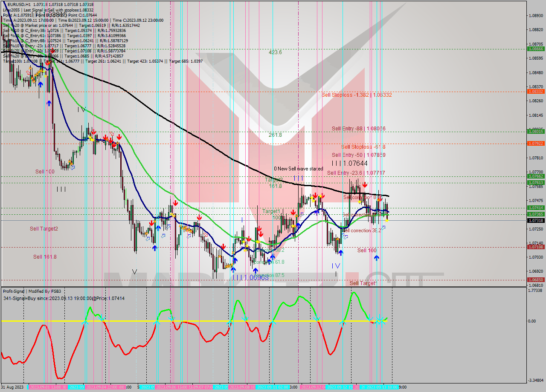Click the green 1.07613 price tag

(x=536, y=183)
